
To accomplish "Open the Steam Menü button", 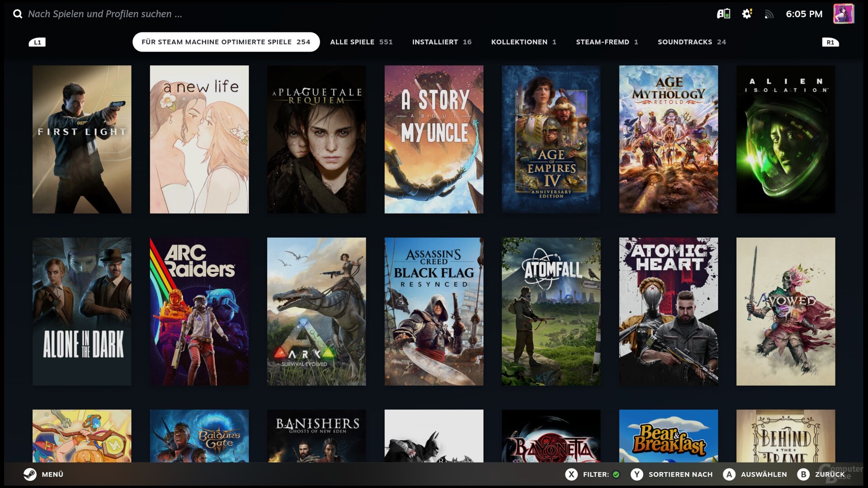I will point(43,474).
